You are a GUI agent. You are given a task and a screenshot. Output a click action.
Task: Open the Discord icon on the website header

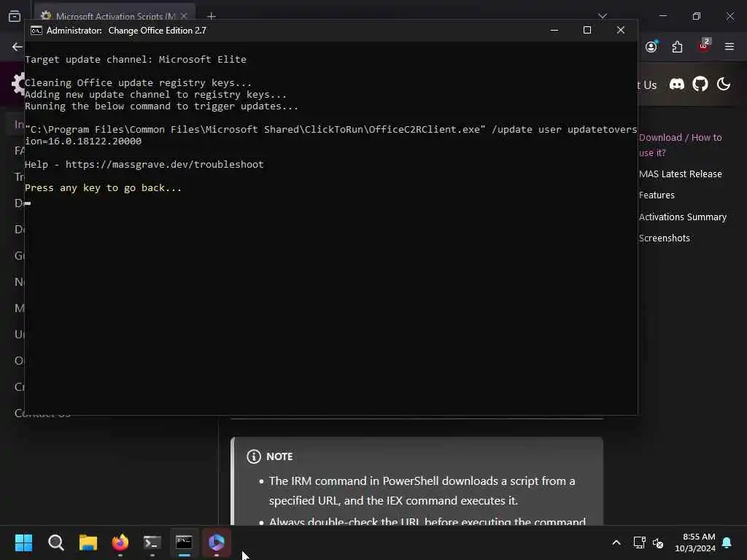coord(676,85)
